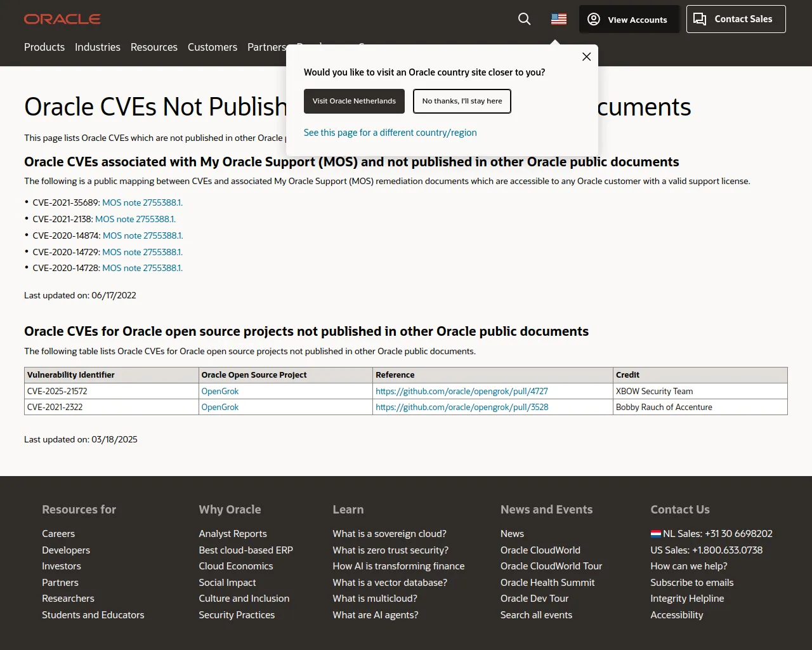The width and height of the screenshot is (812, 650).
Task: Click View Accounts button
Action: (x=629, y=19)
